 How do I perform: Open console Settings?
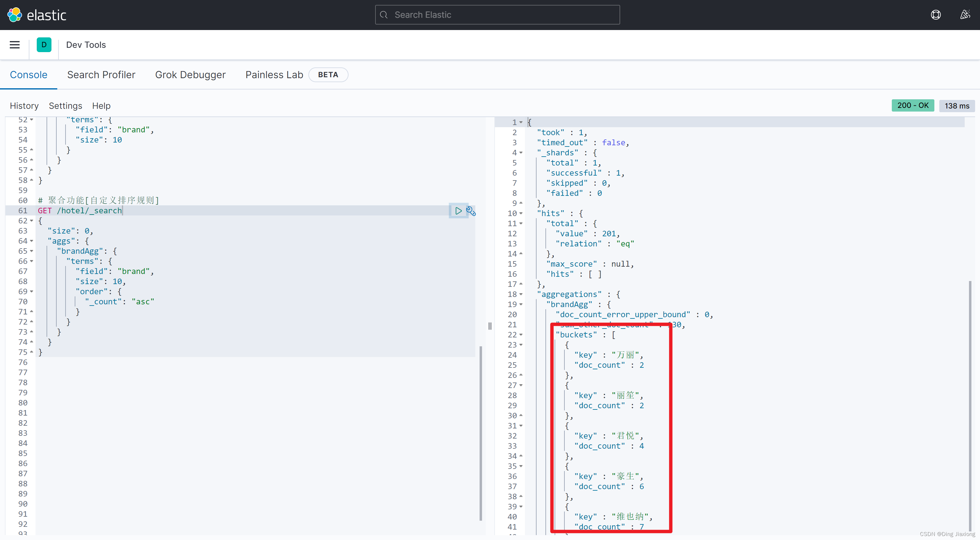(66, 106)
